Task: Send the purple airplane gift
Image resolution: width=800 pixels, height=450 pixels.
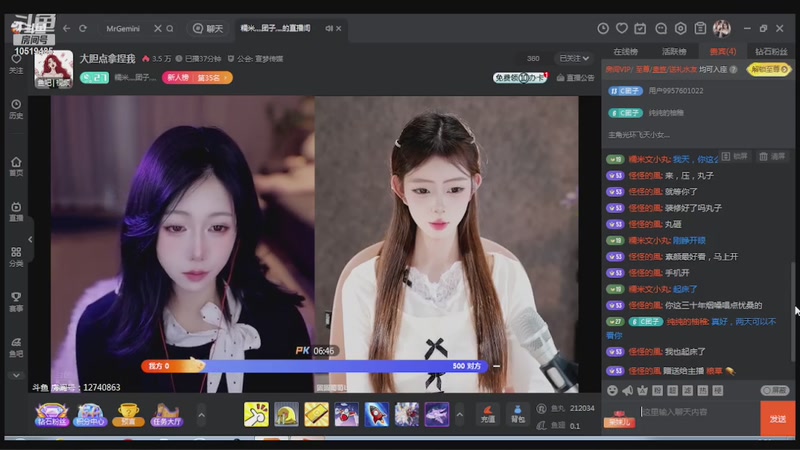Action: click(x=437, y=414)
